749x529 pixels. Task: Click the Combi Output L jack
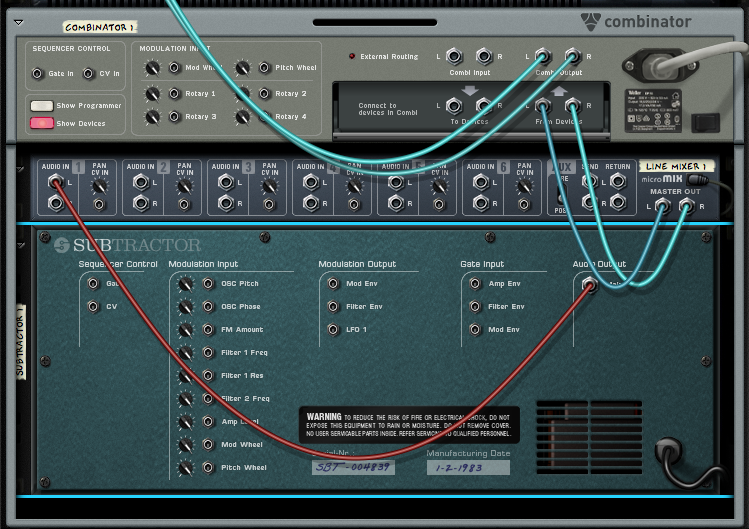click(543, 56)
